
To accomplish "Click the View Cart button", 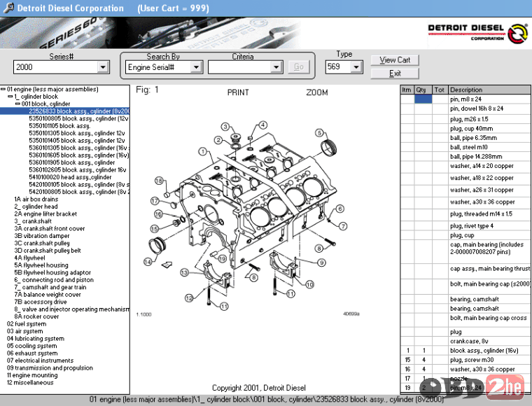I will coord(395,60).
